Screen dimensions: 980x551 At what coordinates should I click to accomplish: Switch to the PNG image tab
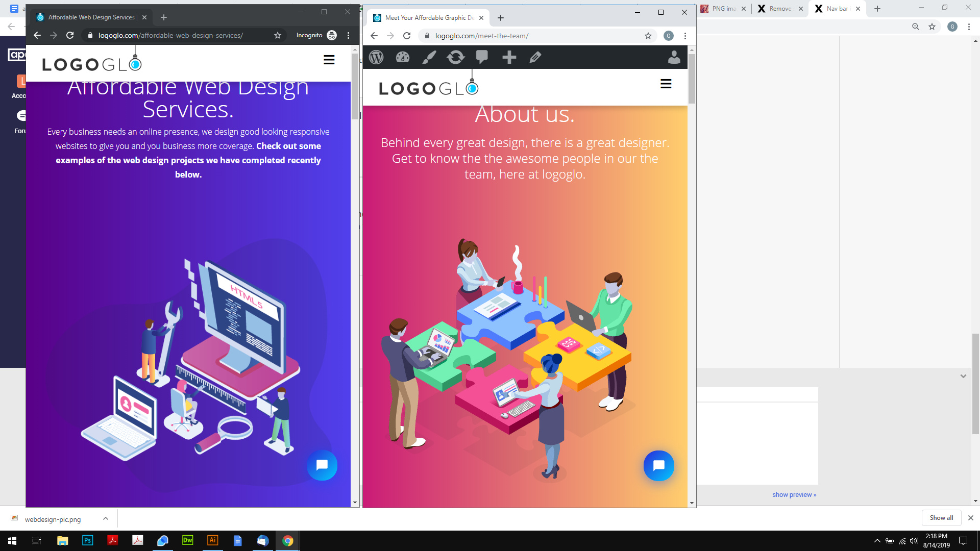pyautogui.click(x=723, y=9)
